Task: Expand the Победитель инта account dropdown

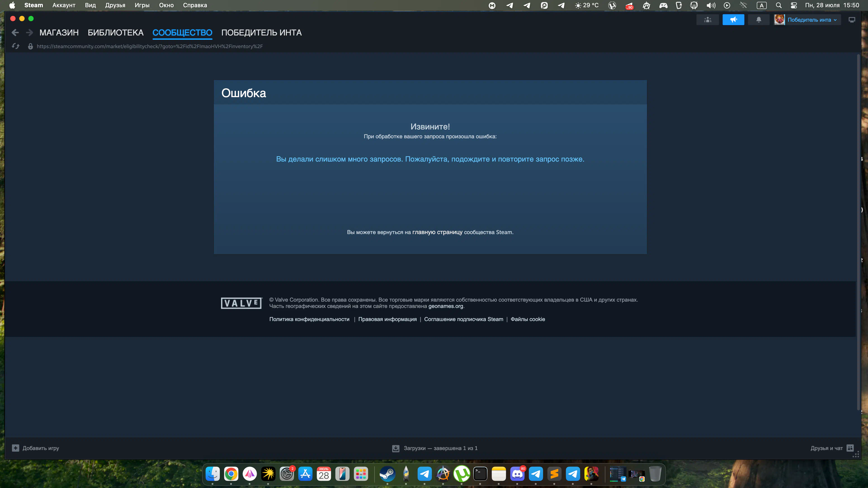Action: pyautogui.click(x=812, y=20)
